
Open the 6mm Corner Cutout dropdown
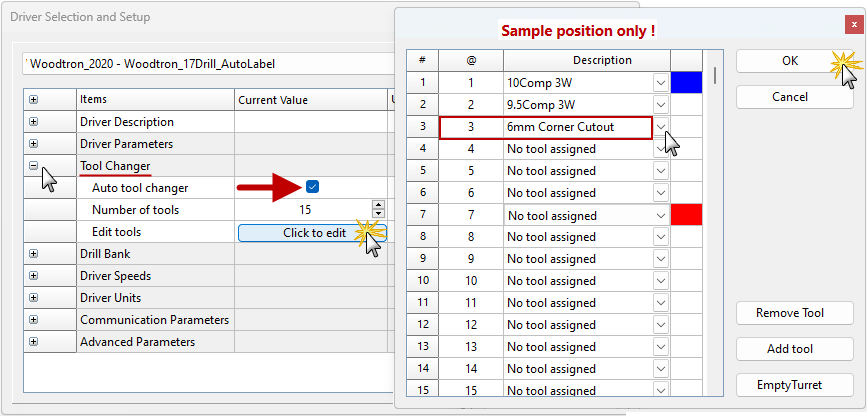click(x=661, y=127)
